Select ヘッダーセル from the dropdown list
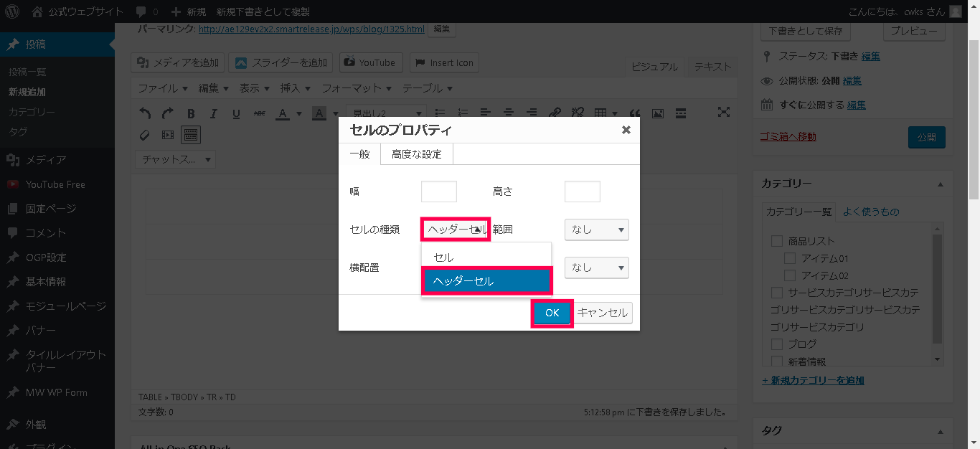This screenshot has width=980, height=449. 486,281
